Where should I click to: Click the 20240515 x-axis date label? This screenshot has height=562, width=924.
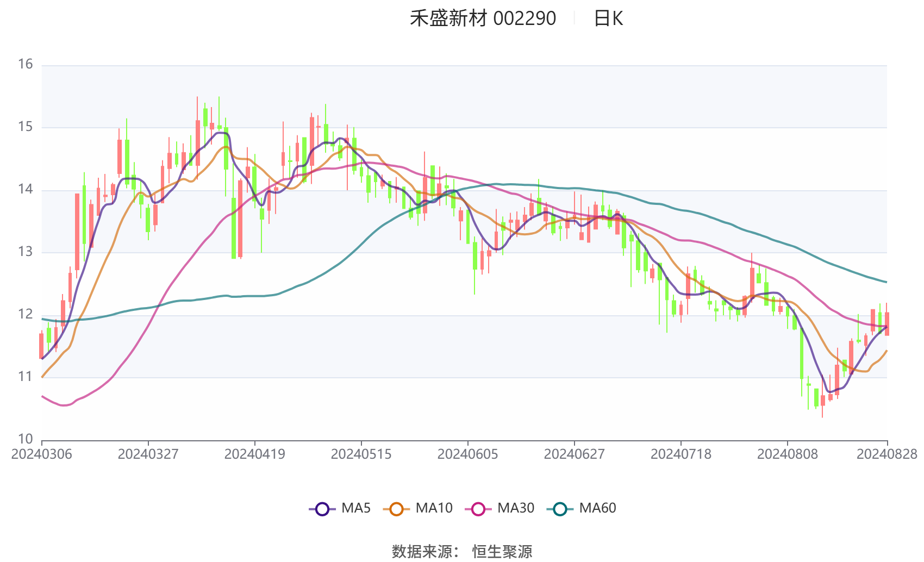361,454
